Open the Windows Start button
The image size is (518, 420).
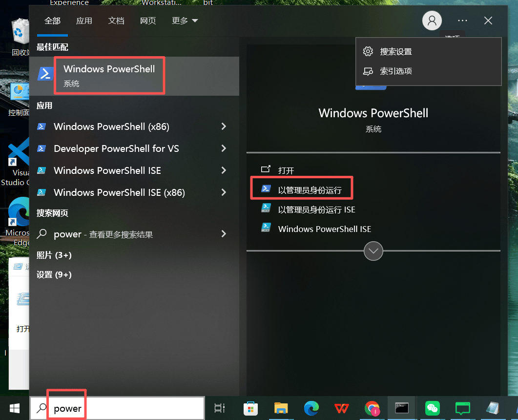click(15, 408)
